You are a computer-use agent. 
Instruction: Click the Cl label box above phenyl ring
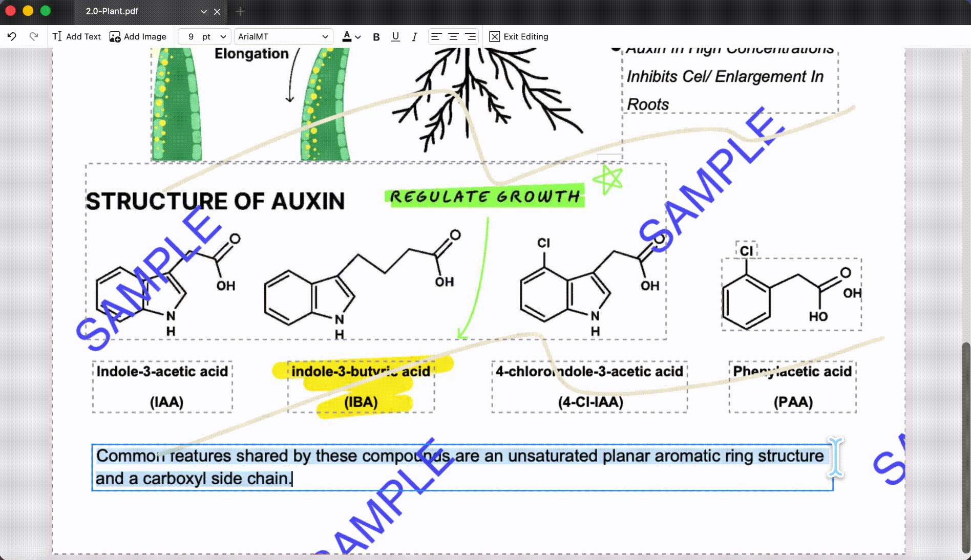tap(746, 250)
